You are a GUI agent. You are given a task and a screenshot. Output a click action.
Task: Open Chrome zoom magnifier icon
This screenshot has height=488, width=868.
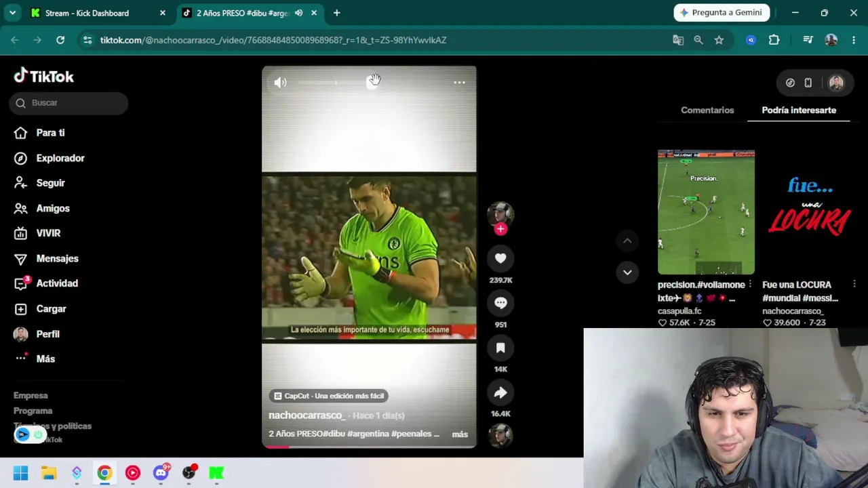coord(698,40)
